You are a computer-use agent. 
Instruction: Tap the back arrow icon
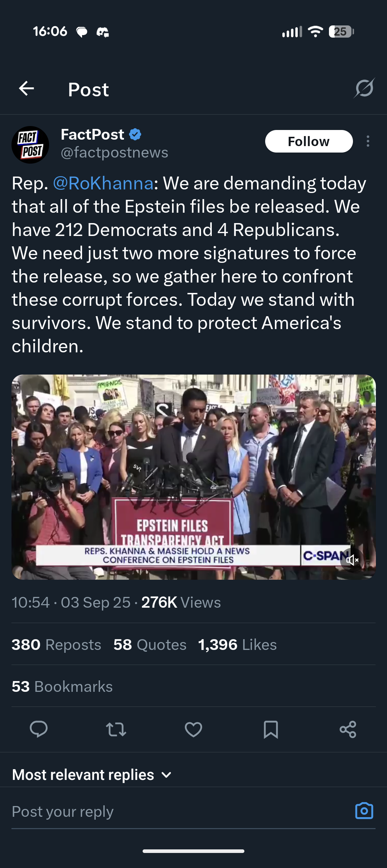(x=27, y=88)
